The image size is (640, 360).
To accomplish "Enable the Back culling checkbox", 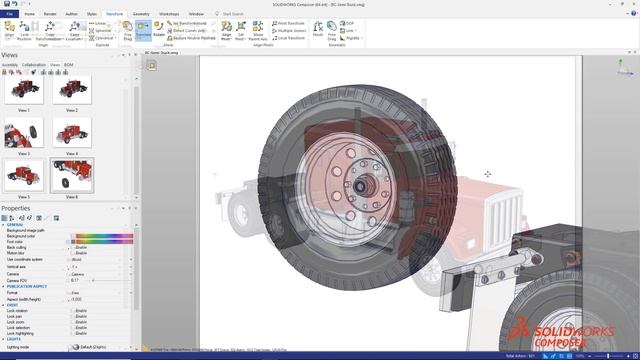I will click(73, 247).
